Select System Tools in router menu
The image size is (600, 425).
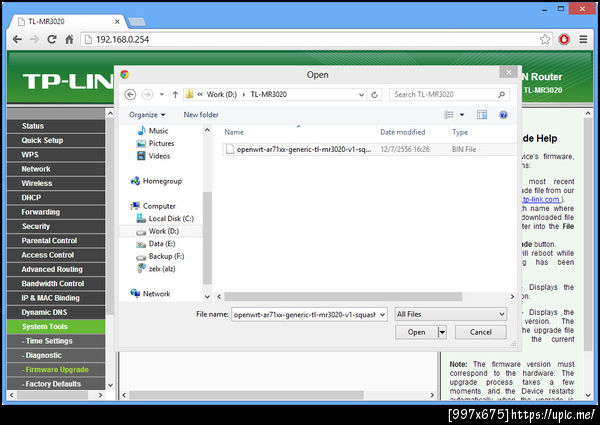(x=56, y=327)
